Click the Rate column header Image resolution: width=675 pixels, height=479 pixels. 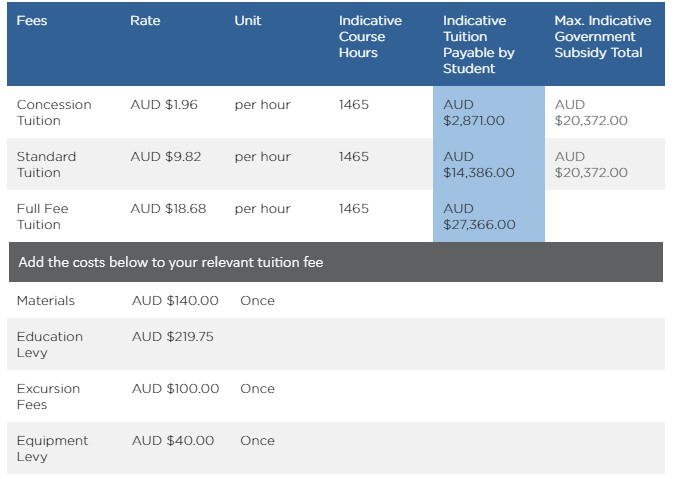click(145, 21)
